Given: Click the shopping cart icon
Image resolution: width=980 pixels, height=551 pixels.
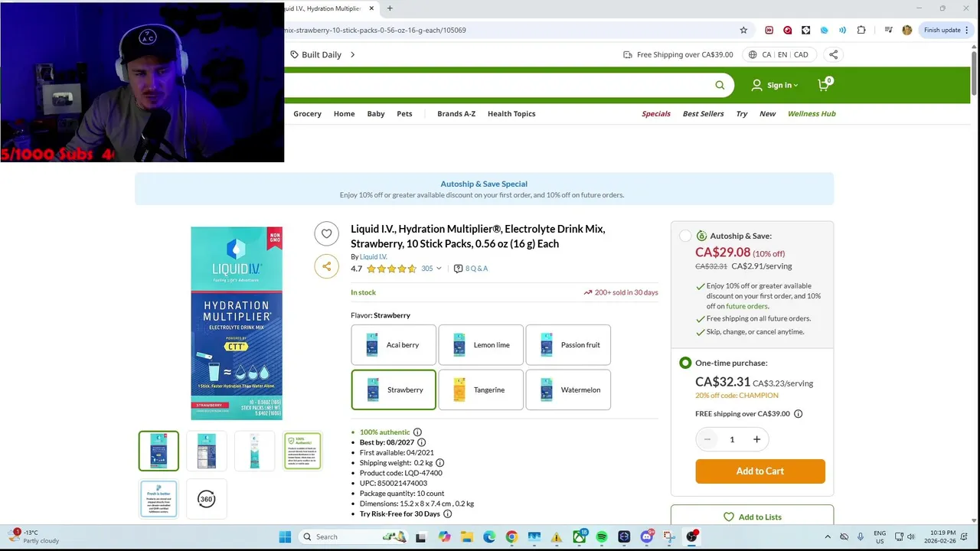Looking at the screenshot, I should coord(824,85).
